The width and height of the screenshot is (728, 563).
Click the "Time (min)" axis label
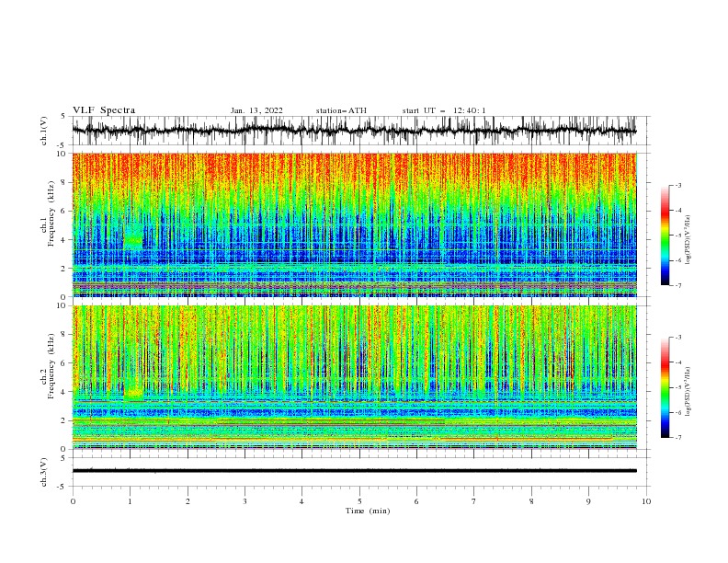(368, 511)
